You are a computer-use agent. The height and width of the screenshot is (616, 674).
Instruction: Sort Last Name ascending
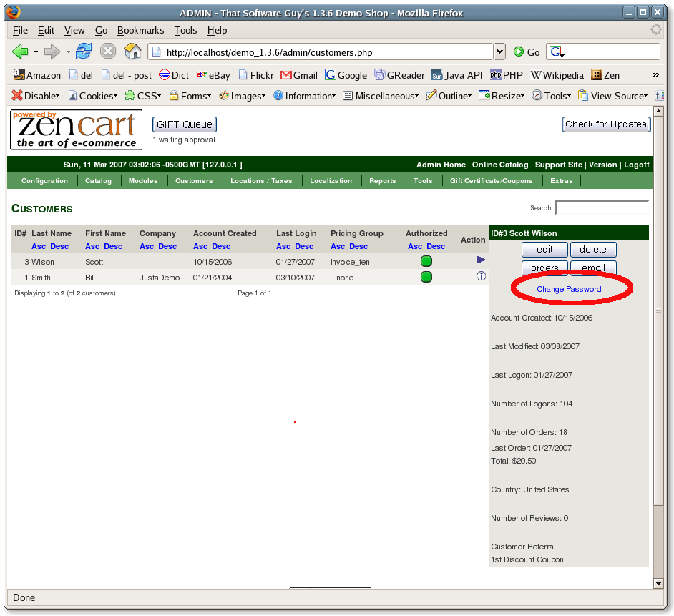tap(39, 246)
